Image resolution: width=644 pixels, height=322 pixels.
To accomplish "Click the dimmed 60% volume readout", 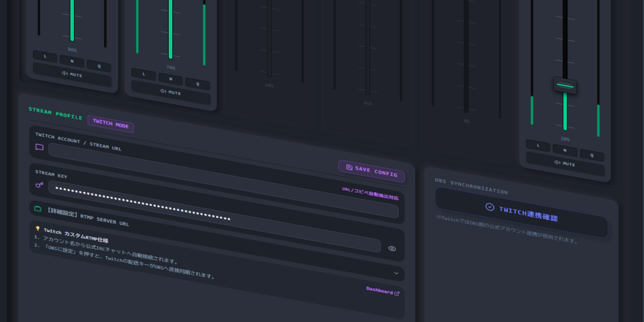I will click(x=269, y=85).
